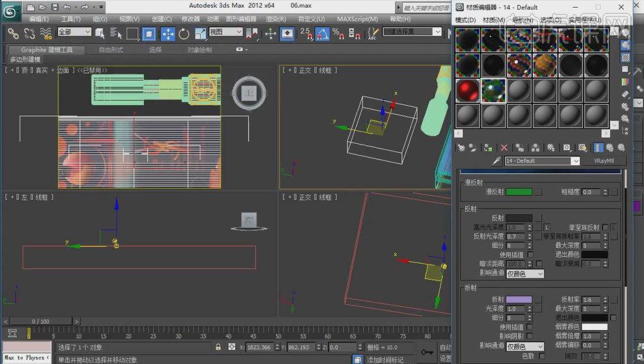Activate the Rotate tool
The width and height of the screenshot is (644, 364).
coord(184,33)
